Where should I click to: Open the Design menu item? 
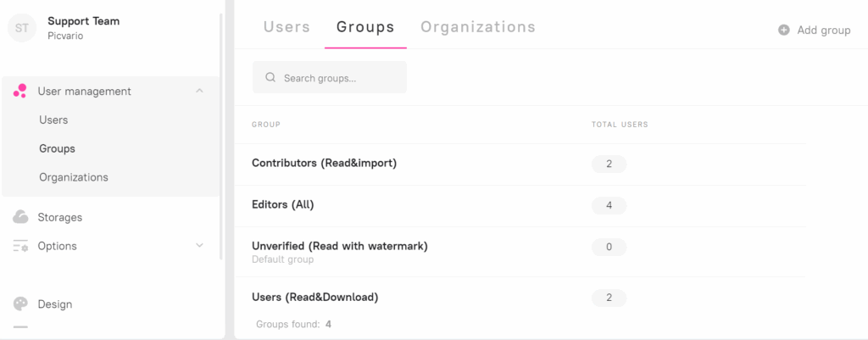pyautogui.click(x=55, y=304)
